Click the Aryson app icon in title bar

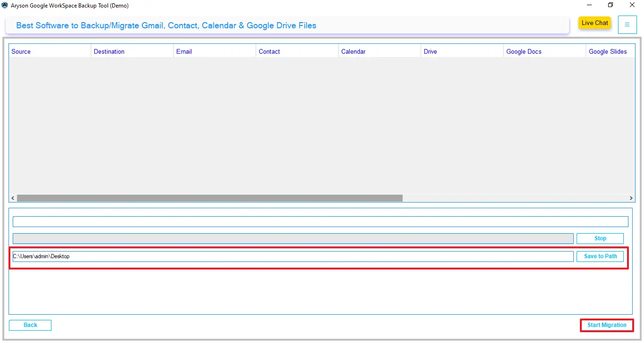5,6
